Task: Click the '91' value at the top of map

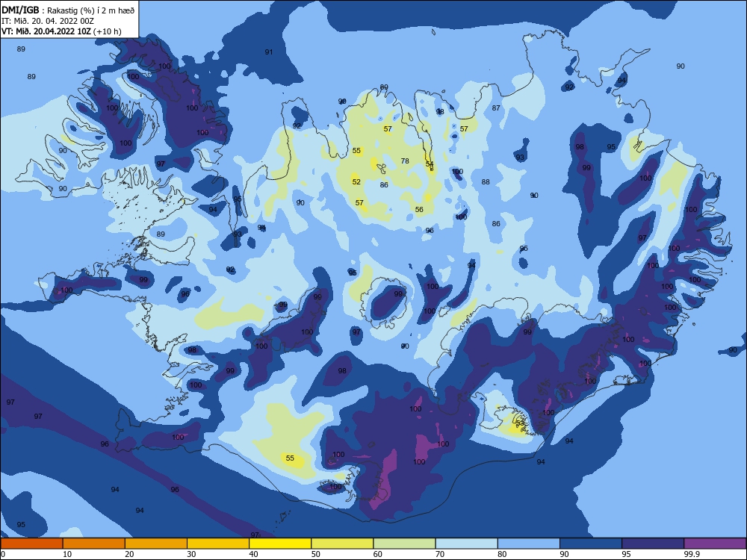Action: [269, 52]
